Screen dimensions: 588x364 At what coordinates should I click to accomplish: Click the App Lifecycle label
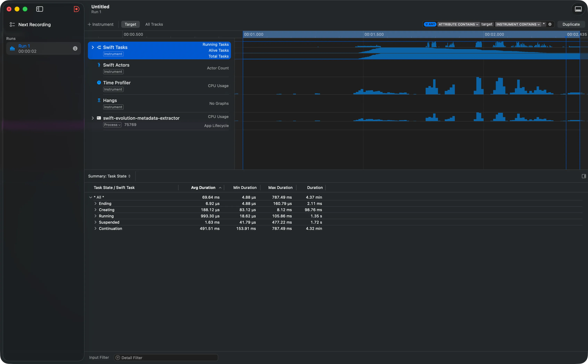(x=216, y=126)
